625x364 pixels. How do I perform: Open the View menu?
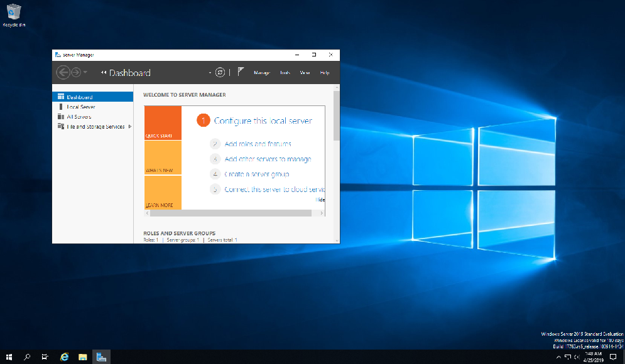[x=305, y=72]
